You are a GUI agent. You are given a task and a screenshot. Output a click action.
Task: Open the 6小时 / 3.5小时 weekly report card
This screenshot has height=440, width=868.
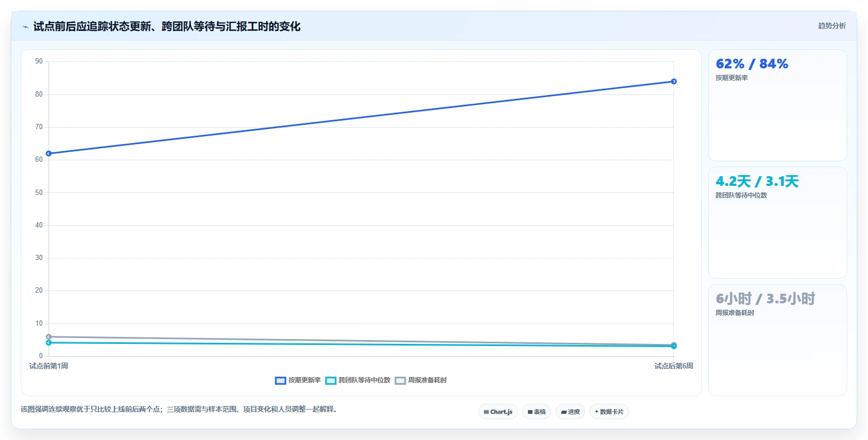(x=778, y=340)
